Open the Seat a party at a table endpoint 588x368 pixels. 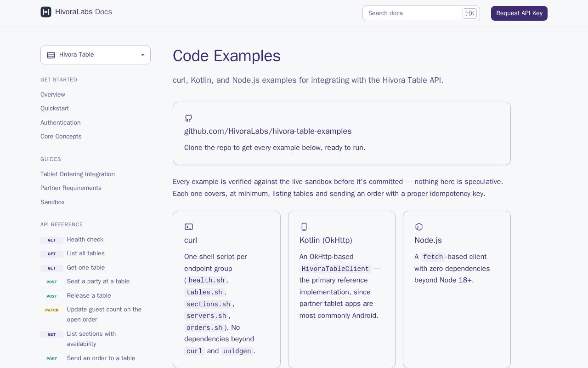(x=98, y=282)
